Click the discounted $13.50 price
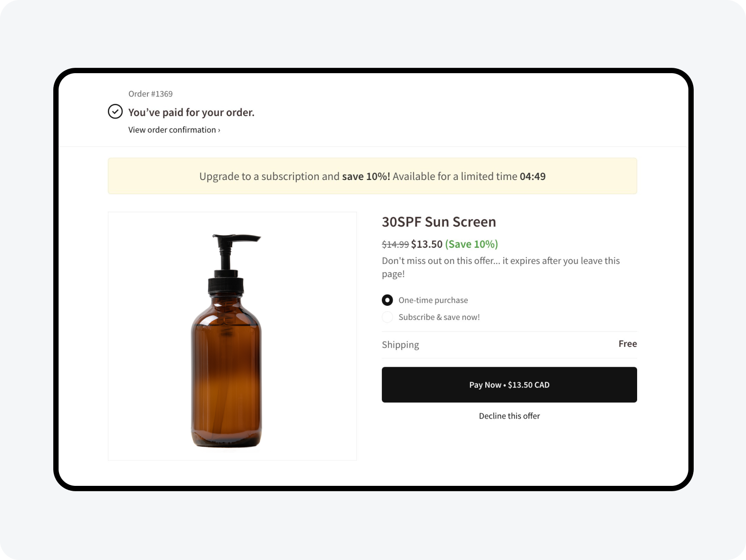 (x=427, y=244)
